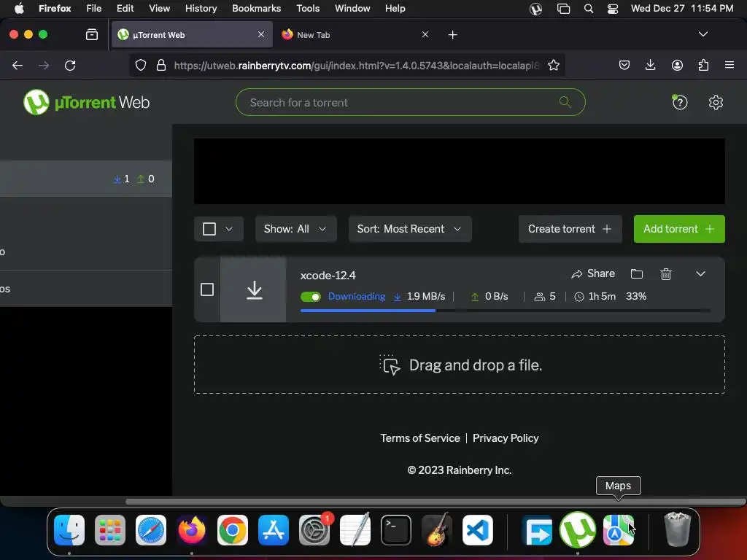
Task: Open the Apple menu
Action: pyautogui.click(x=19, y=8)
